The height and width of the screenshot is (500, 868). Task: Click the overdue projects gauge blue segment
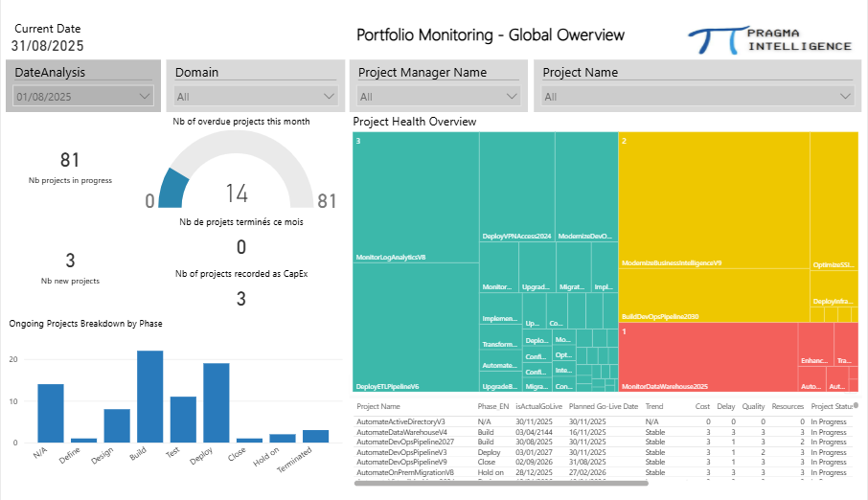coord(171,188)
